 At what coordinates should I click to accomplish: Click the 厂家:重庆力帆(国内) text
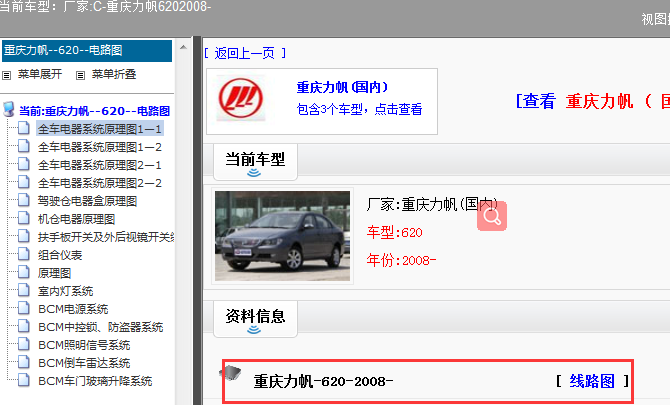click(x=432, y=204)
